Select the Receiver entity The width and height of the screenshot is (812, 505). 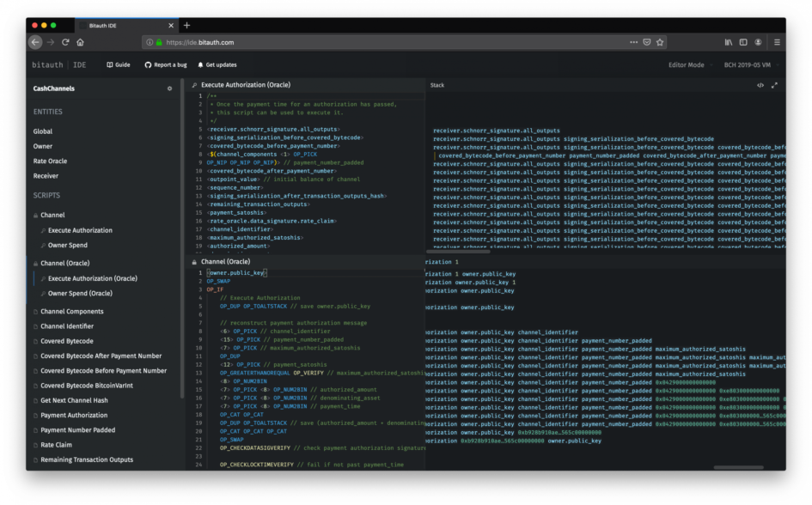pyautogui.click(x=46, y=176)
